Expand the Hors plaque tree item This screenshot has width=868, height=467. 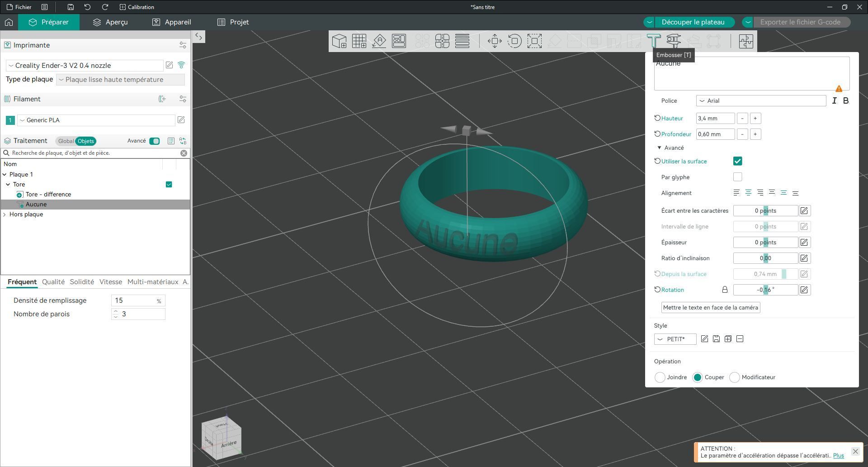point(5,214)
